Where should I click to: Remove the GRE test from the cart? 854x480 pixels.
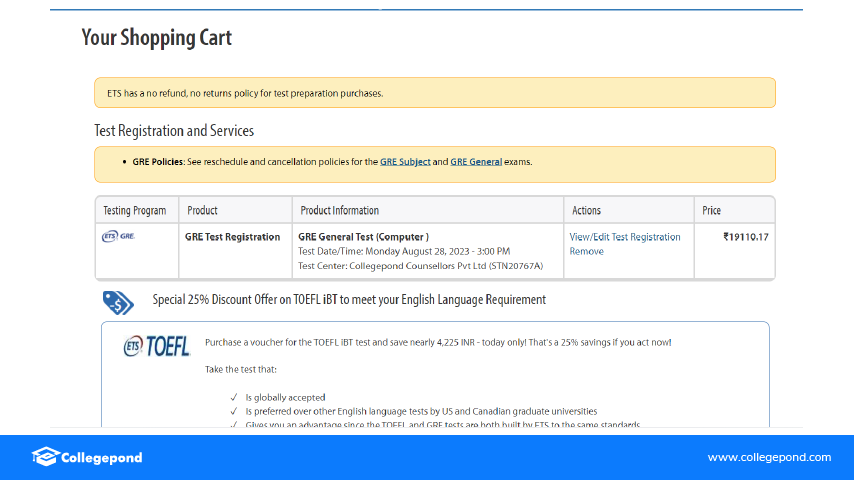[x=586, y=251]
